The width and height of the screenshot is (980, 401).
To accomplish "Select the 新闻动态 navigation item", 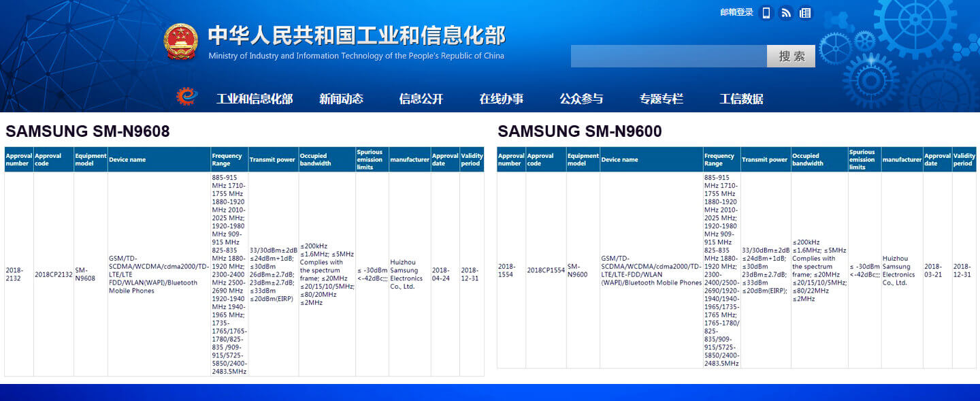I will coord(341,99).
